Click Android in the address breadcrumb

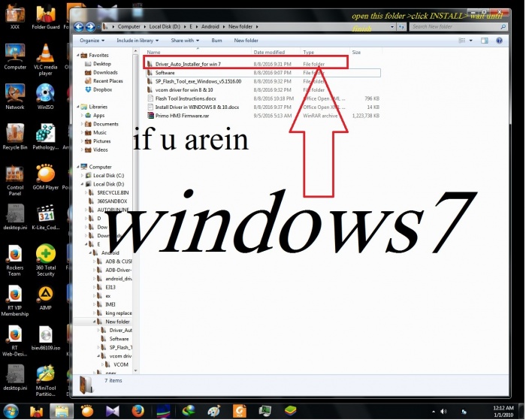[210, 26]
